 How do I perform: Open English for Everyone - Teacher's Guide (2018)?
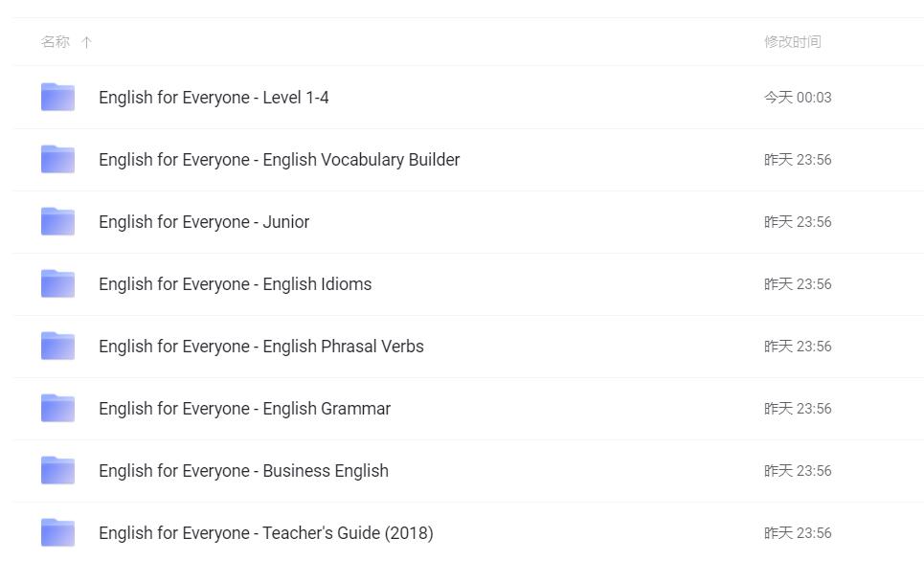[x=265, y=533]
